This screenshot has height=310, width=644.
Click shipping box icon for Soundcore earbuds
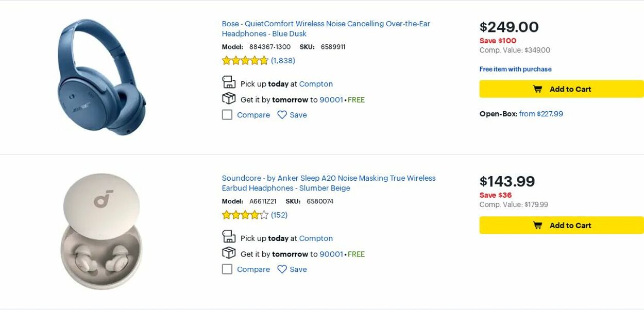click(x=229, y=253)
